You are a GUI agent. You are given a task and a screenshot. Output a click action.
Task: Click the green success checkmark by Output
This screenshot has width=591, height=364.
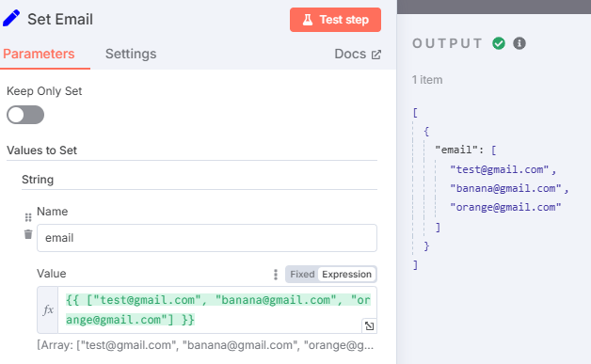(x=499, y=43)
